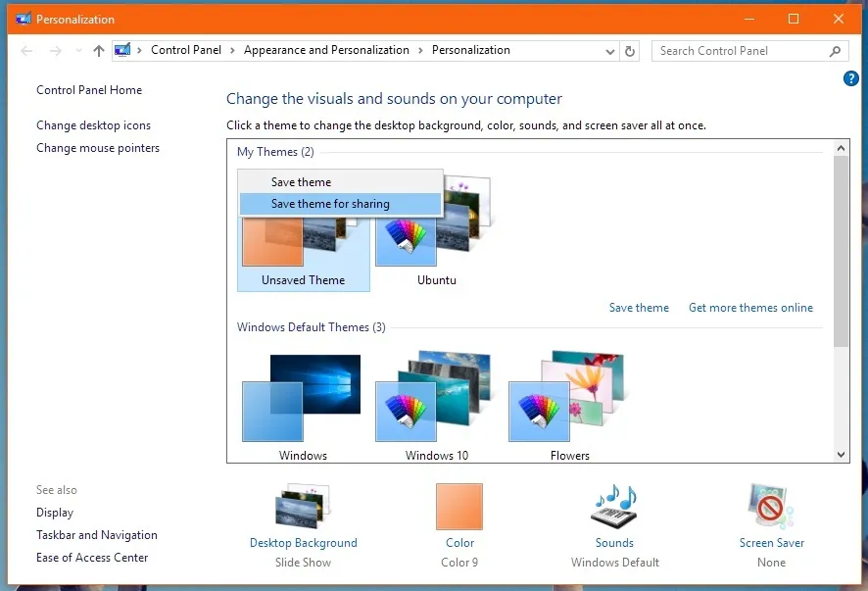Select the Windows 10 theme

pos(436,406)
